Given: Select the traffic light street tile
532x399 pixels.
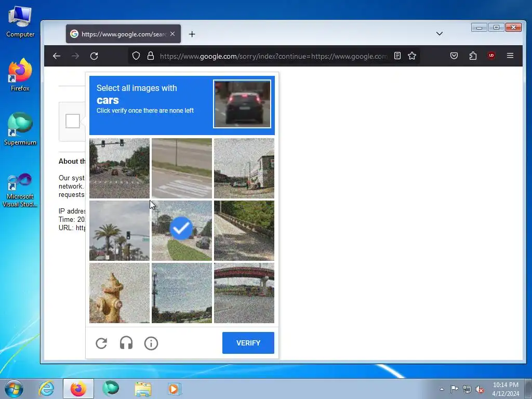Looking at the screenshot, I should tap(119, 168).
